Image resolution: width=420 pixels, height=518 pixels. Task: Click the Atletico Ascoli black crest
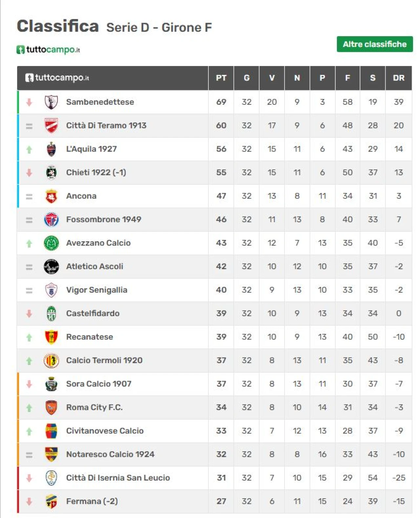pyautogui.click(x=51, y=267)
